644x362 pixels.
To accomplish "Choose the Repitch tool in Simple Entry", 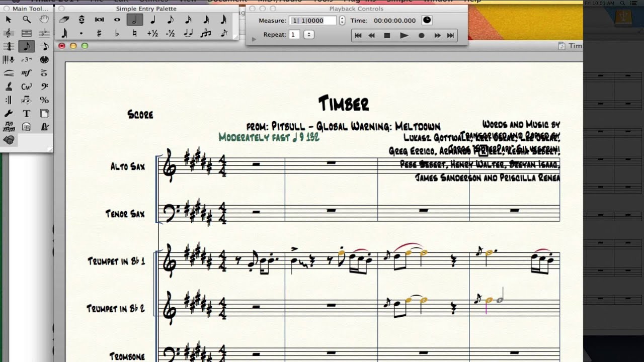I will click(x=81, y=20).
